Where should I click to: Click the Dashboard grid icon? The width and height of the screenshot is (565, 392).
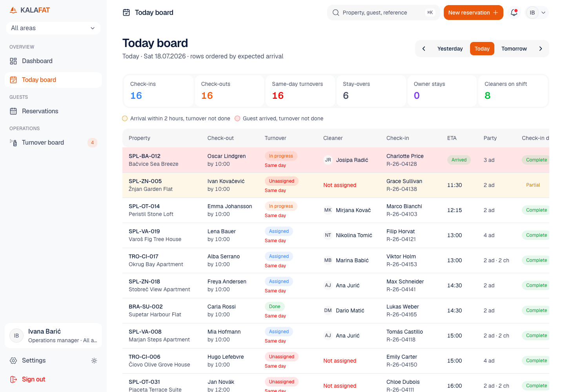(x=13, y=61)
